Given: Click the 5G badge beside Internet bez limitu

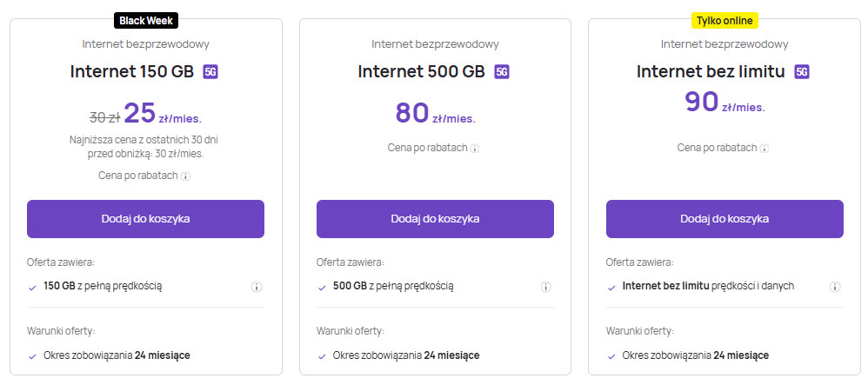Looking at the screenshot, I should [x=802, y=71].
